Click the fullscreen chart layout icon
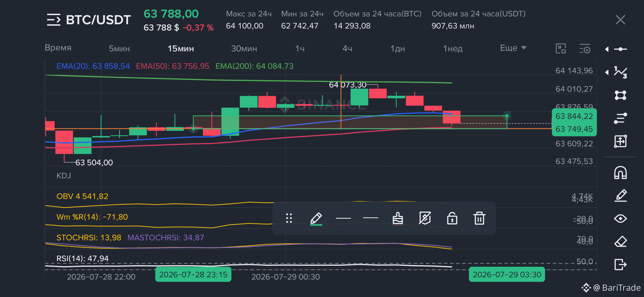Screen dimensions: 644x297 561,48
